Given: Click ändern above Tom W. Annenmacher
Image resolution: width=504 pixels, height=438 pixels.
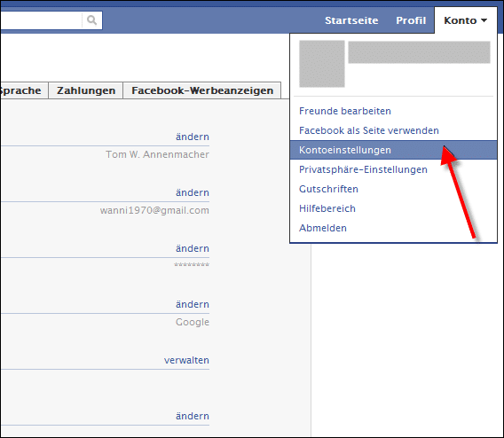Looking at the screenshot, I should (193, 137).
